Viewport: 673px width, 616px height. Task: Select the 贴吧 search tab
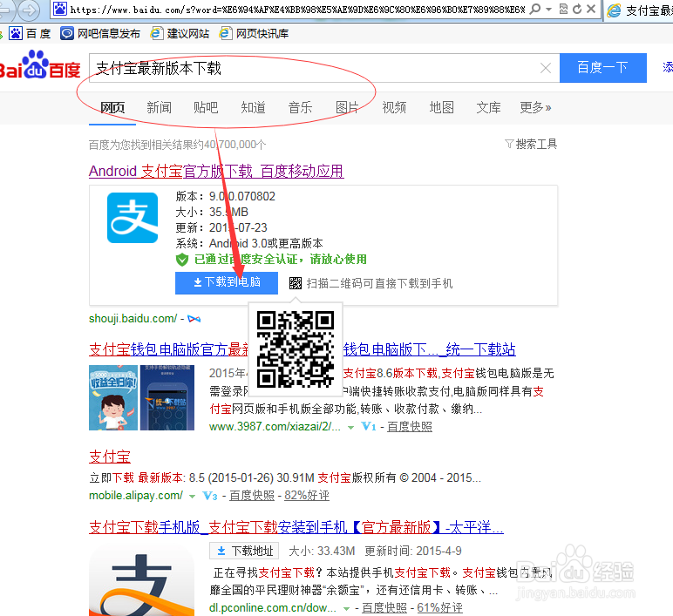(206, 107)
